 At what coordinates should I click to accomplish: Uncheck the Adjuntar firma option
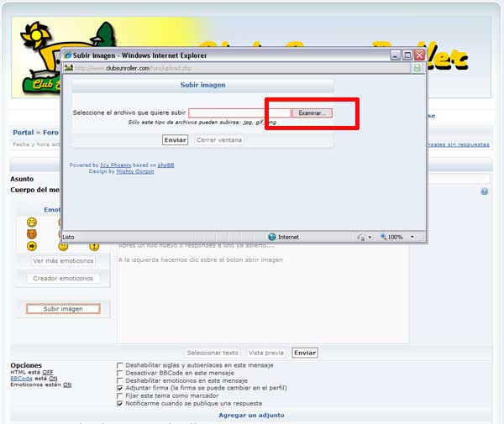pyautogui.click(x=120, y=388)
